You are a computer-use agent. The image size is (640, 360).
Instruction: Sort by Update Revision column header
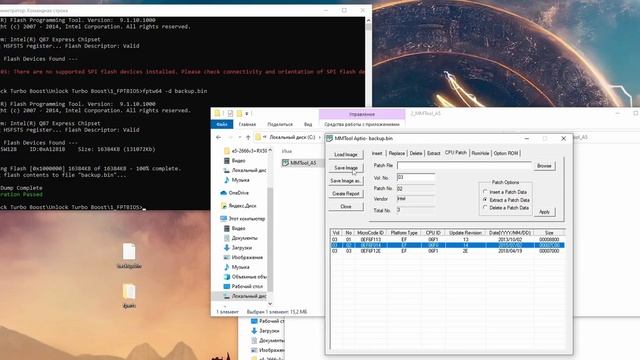click(x=465, y=233)
